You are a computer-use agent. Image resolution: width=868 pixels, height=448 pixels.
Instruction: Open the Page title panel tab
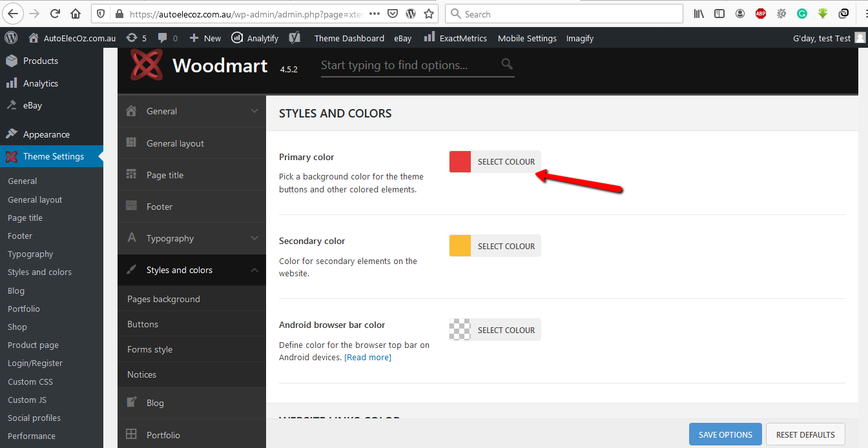pyautogui.click(x=192, y=175)
